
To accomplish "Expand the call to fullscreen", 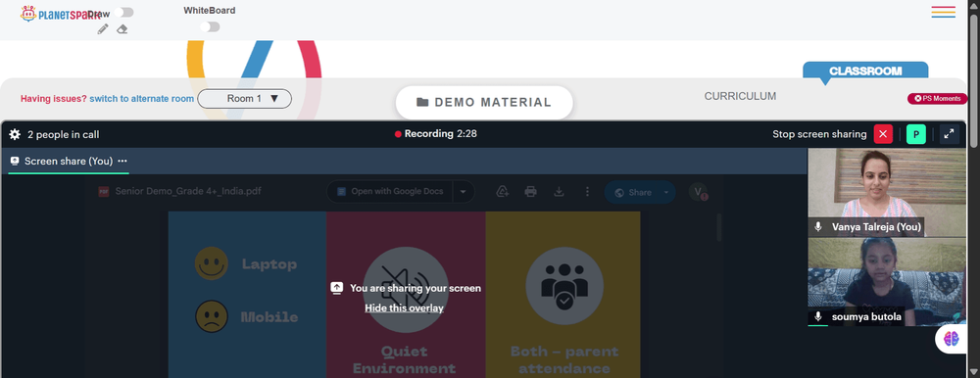I will (950, 134).
